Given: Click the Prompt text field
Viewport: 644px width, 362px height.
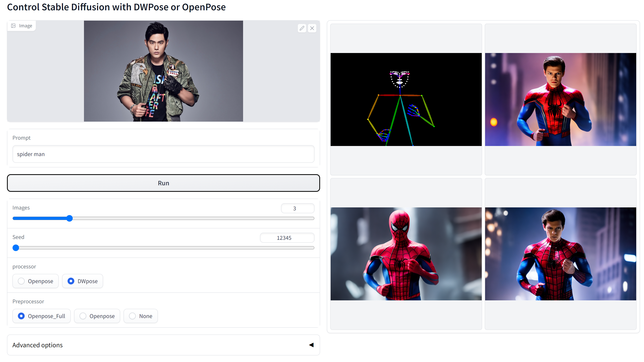Looking at the screenshot, I should pyautogui.click(x=163, y=154).
